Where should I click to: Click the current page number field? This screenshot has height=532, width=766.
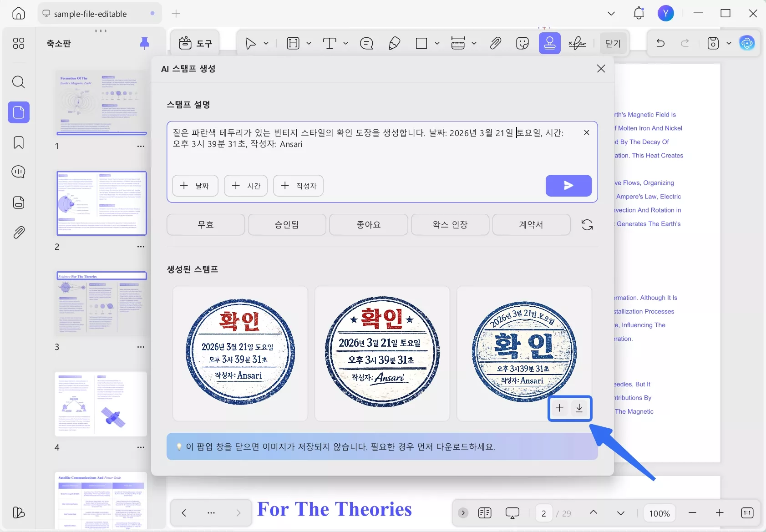pyautogui.click(x=543, y=513)
